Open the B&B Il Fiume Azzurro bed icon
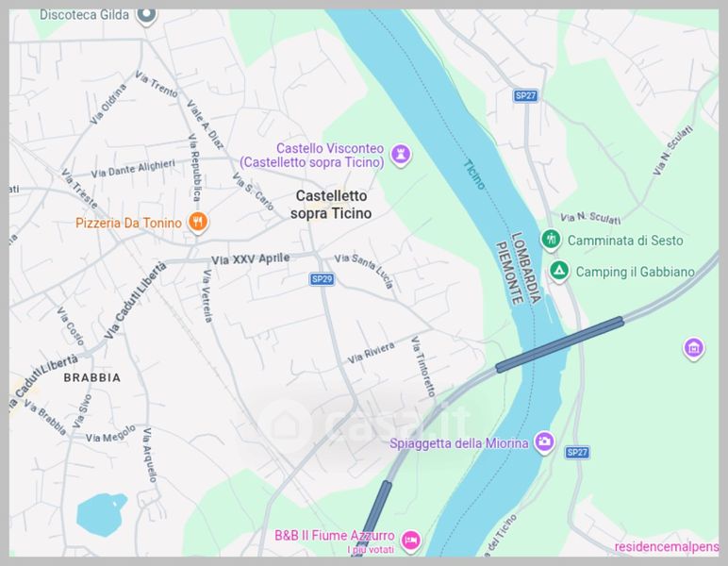The height and width of the screenshot is (566, 728). (410, 541)
